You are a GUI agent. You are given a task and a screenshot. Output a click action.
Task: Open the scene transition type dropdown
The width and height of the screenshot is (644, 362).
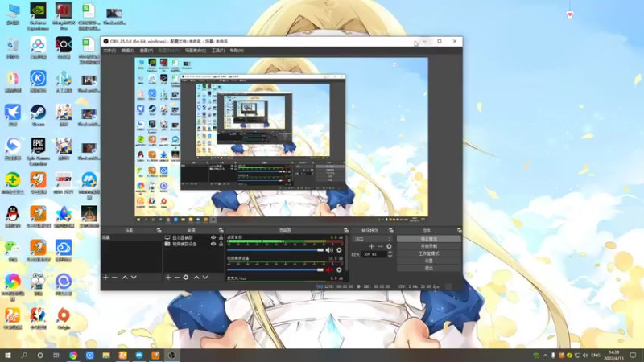373,239
